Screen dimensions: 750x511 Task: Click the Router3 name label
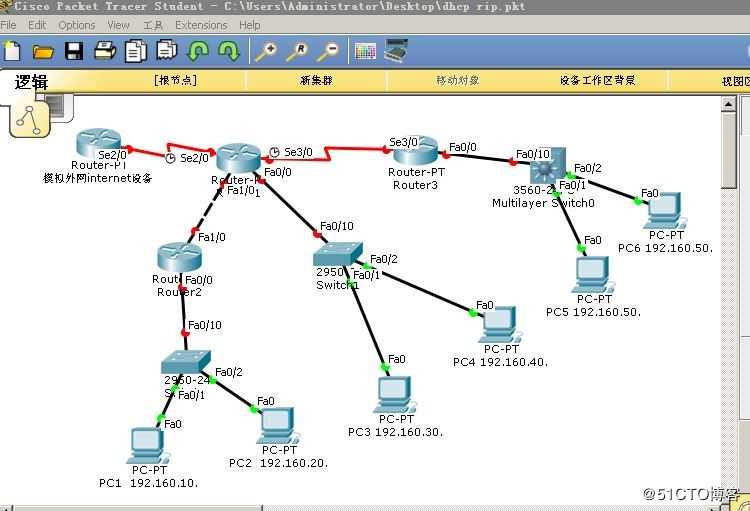(415, 185)
